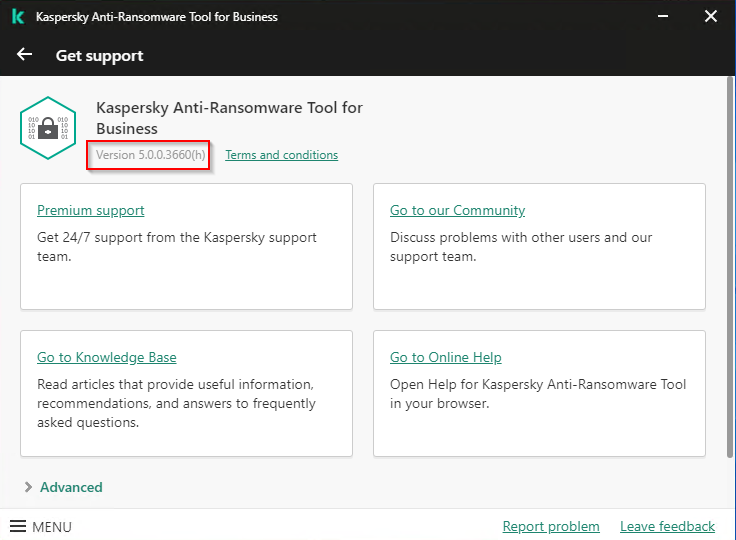
Task: Click the Kaspersky logo in the title bar
Action: 18,16
